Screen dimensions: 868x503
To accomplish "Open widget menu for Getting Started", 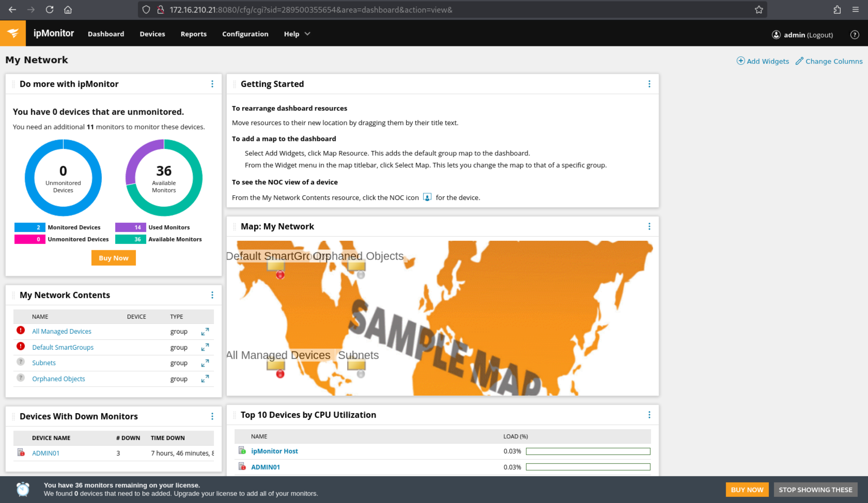I will click(649, 84).
